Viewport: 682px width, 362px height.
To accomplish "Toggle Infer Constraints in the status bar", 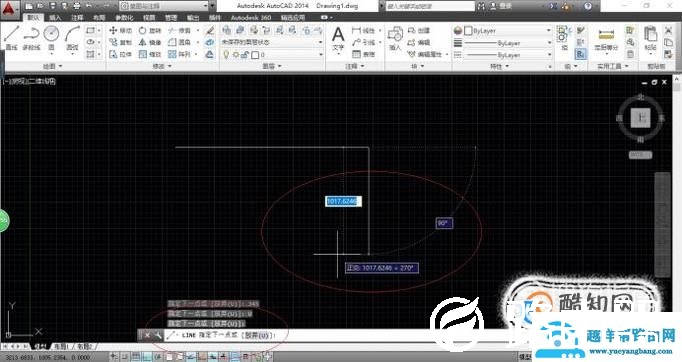I will tap(114, 357).
